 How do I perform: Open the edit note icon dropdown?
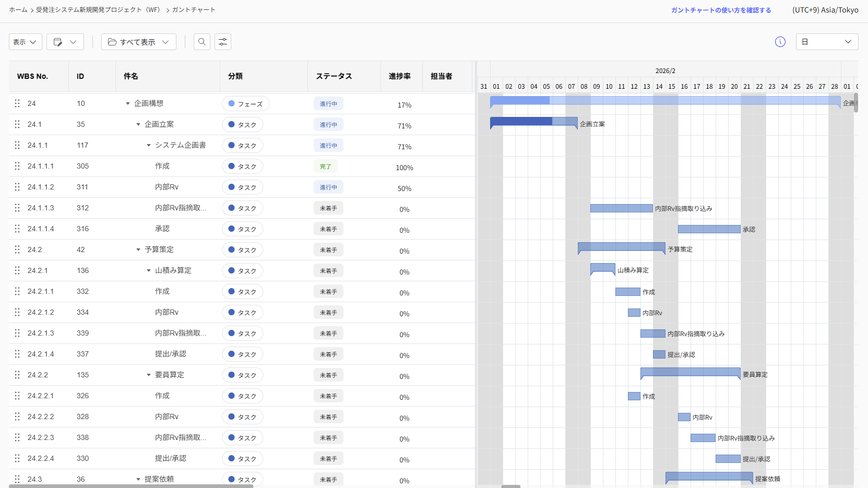click(x=65, y=42)
